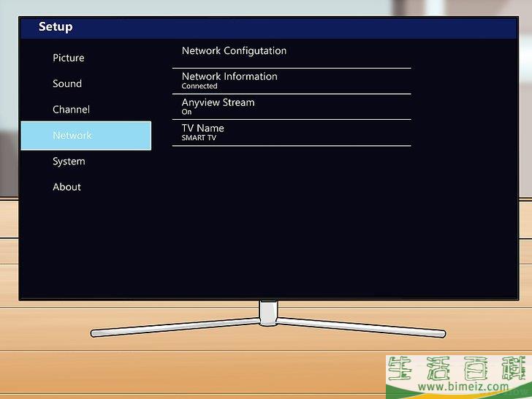Image resolution: width=532 pixels, height=399 pixels.
Task: Open the Sound settings category
Action: click(67, 84)
